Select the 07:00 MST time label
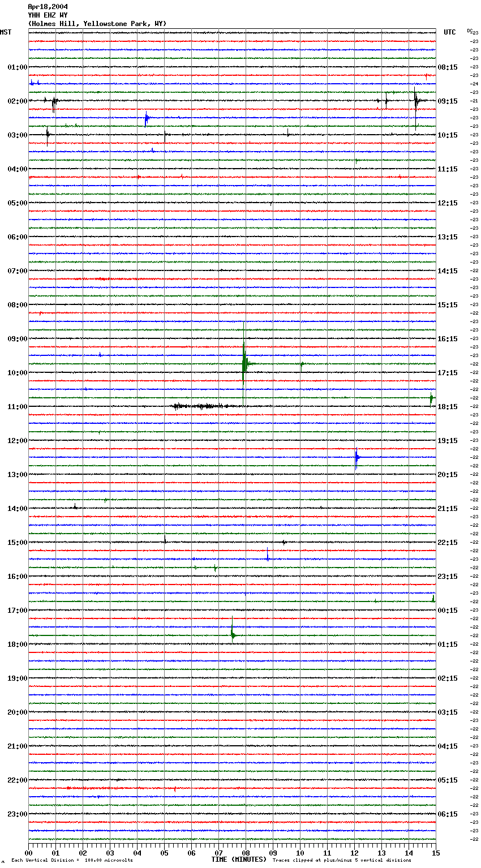The width and height of the screenshot is (481, 868). [x=18, y=271]
